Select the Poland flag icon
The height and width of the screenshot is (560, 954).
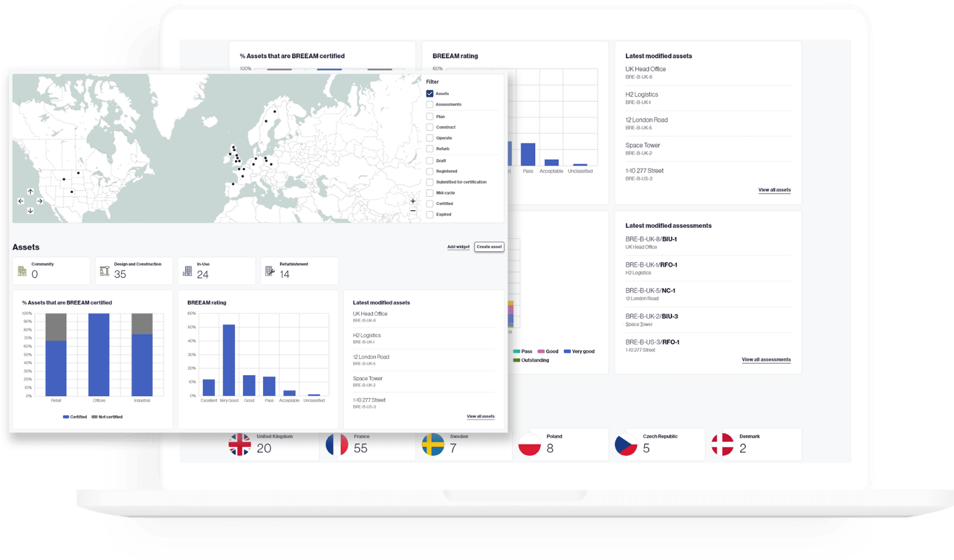[x=529, y=444]
